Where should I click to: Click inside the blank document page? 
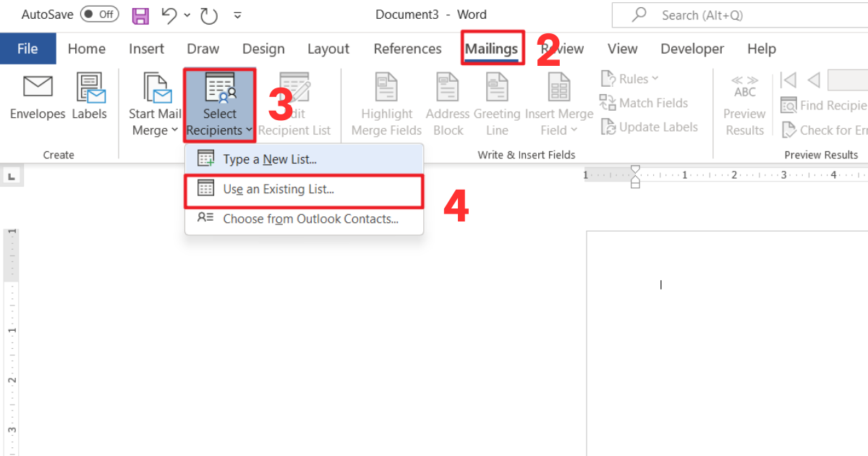(x=727, y=344)
